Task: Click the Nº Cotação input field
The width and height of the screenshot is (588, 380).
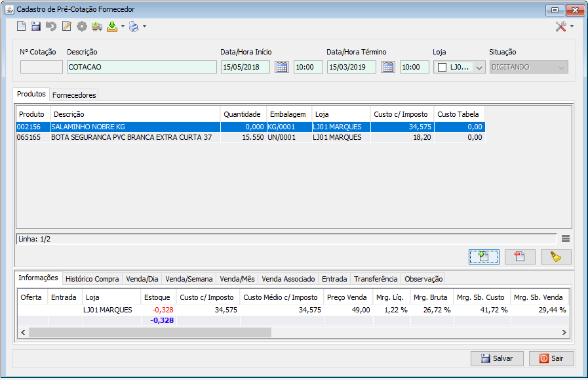Action: pyautogui.click(x=41, y=67)
